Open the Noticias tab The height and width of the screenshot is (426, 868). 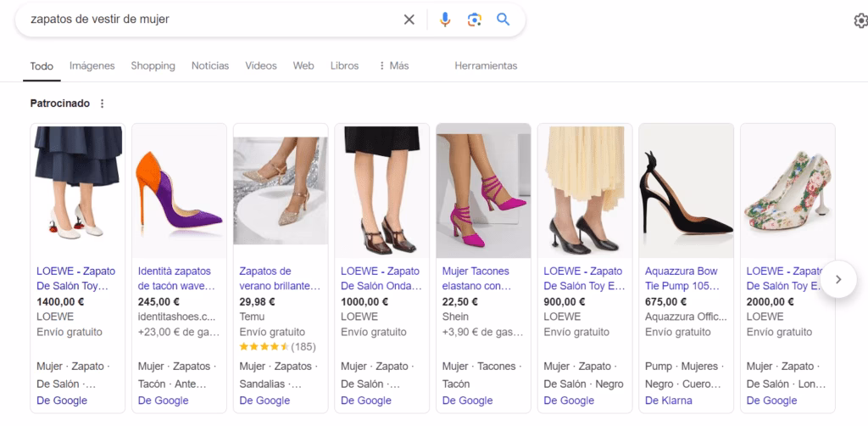point(210,65)
